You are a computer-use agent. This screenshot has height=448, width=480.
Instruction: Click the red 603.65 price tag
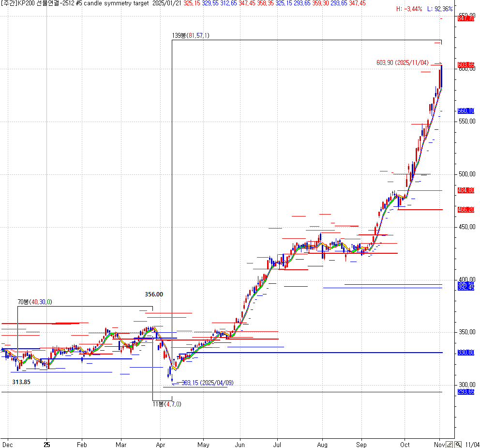coord(465,65)
